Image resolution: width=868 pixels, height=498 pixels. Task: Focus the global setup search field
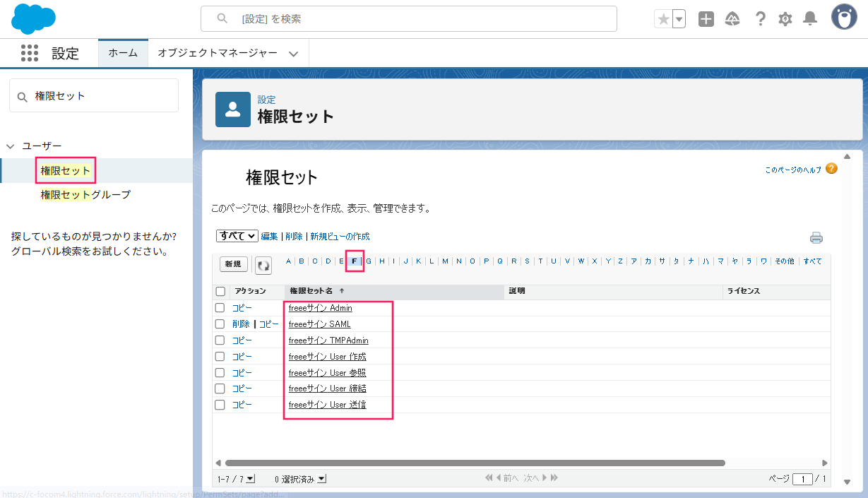coord(409,19)
